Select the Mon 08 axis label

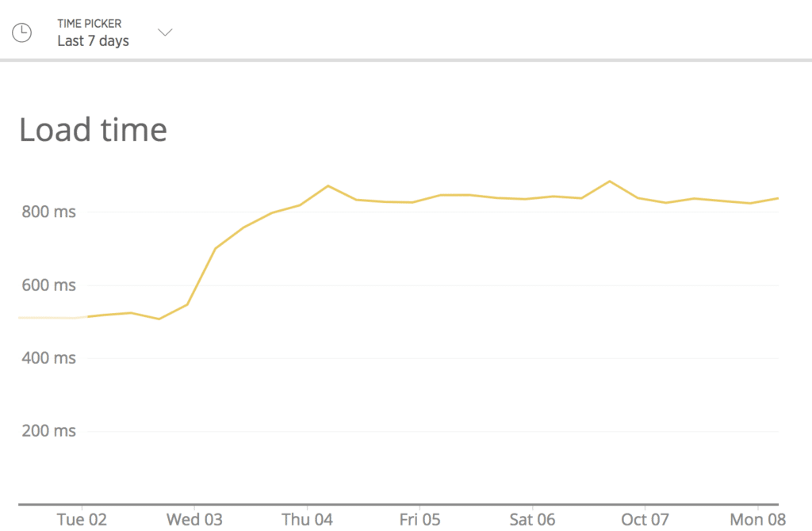click(x=757, y=519)
